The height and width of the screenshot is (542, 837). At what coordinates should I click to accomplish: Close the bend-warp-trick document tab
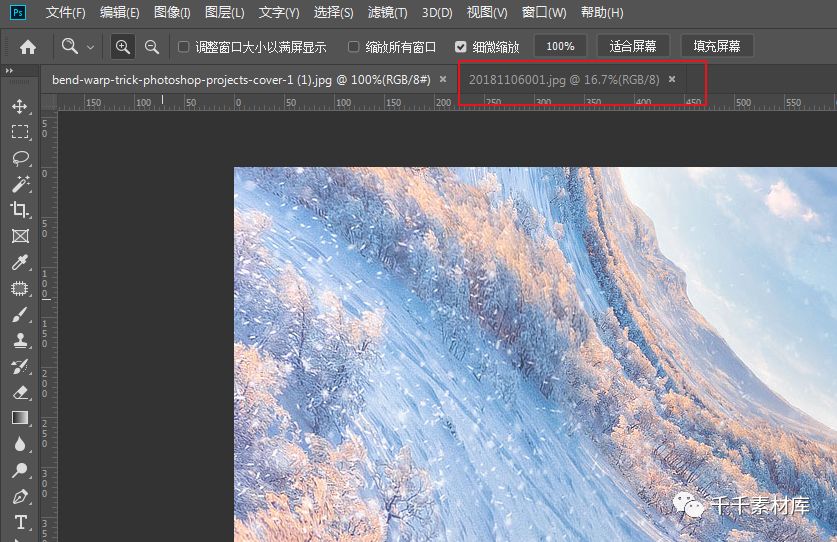(x=443, y=79)
